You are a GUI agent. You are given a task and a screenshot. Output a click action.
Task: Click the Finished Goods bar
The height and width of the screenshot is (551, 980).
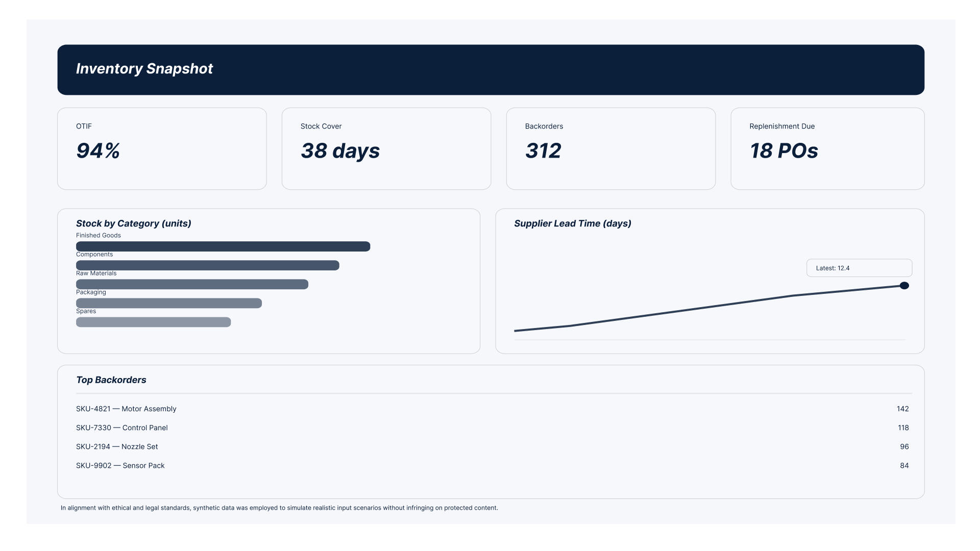(x=223, y=247)
